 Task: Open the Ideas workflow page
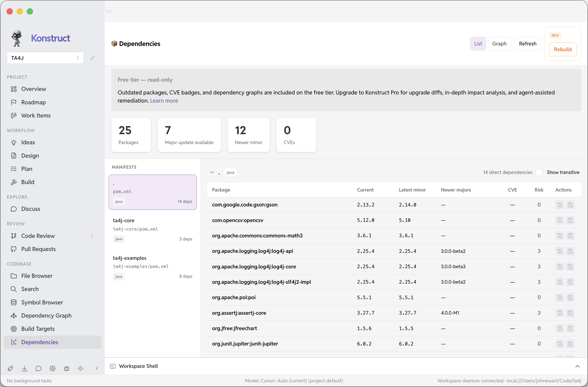tap(52, 142)
